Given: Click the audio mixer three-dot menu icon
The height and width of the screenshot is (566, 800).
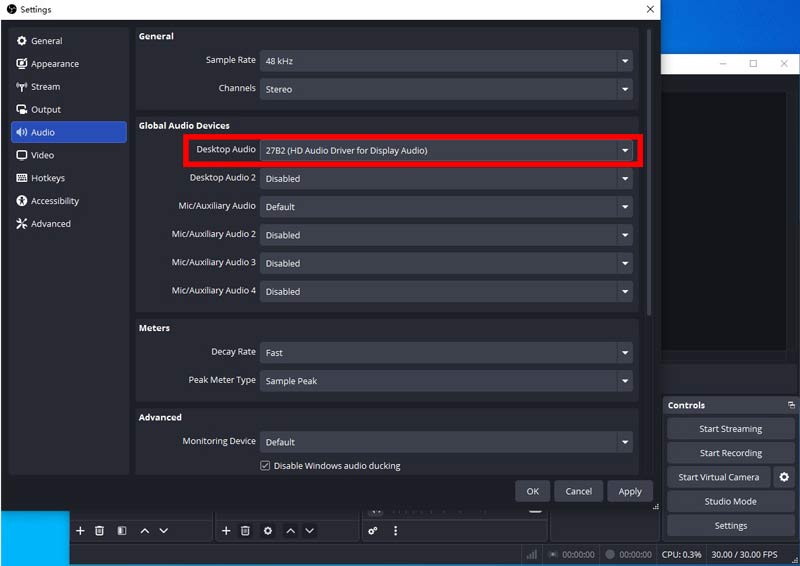Looking at the screenshot, I should (x=395, y=531).
